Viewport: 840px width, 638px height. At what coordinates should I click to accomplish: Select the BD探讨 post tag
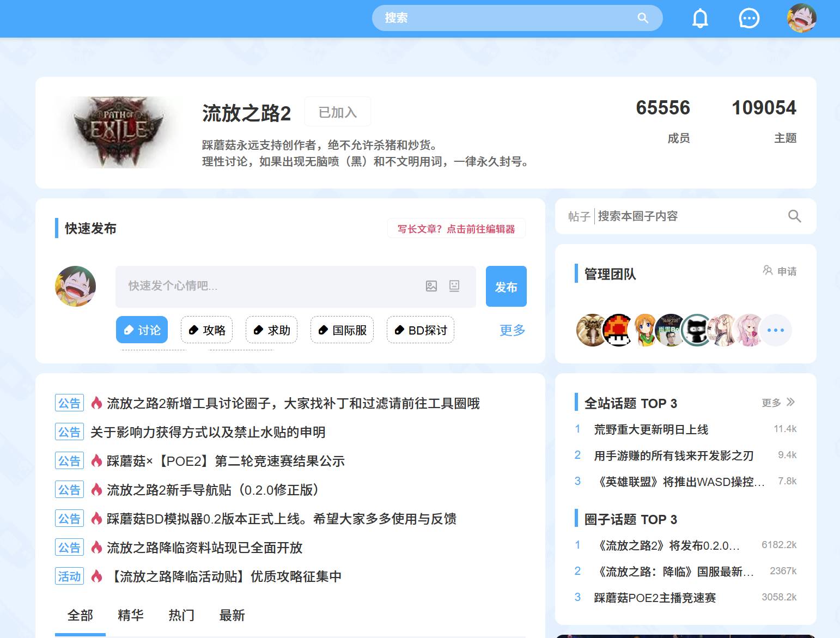click(x=421, y=330)
